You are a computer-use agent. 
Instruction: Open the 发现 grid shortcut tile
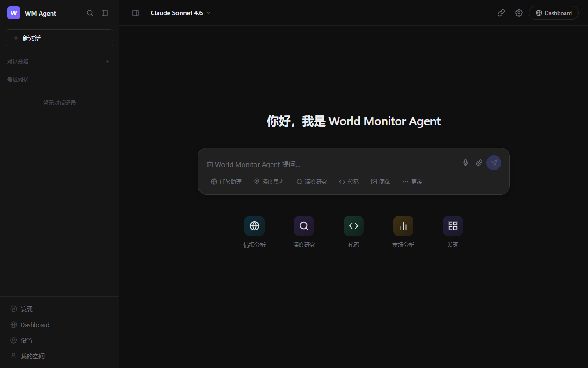[x=453, y=232]
